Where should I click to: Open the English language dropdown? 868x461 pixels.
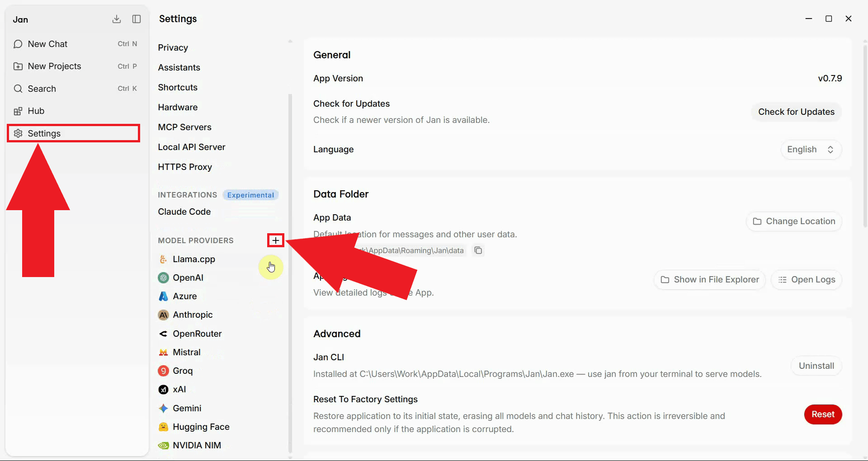[811, 149]
